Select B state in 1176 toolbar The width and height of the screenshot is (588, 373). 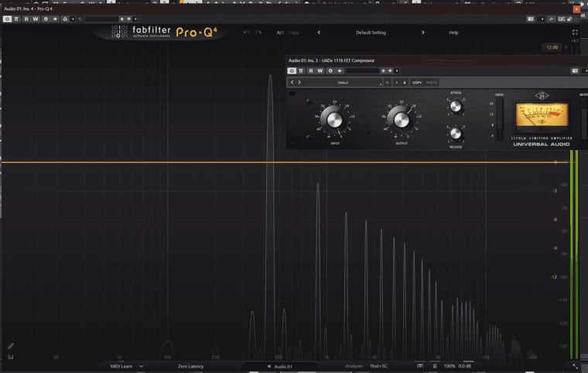tap(404, 83)
